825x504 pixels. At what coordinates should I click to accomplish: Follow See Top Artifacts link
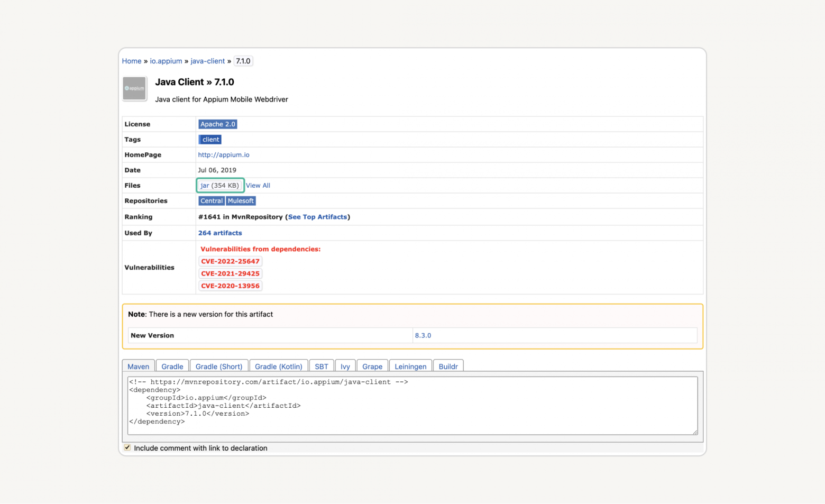tap(318, 217)
